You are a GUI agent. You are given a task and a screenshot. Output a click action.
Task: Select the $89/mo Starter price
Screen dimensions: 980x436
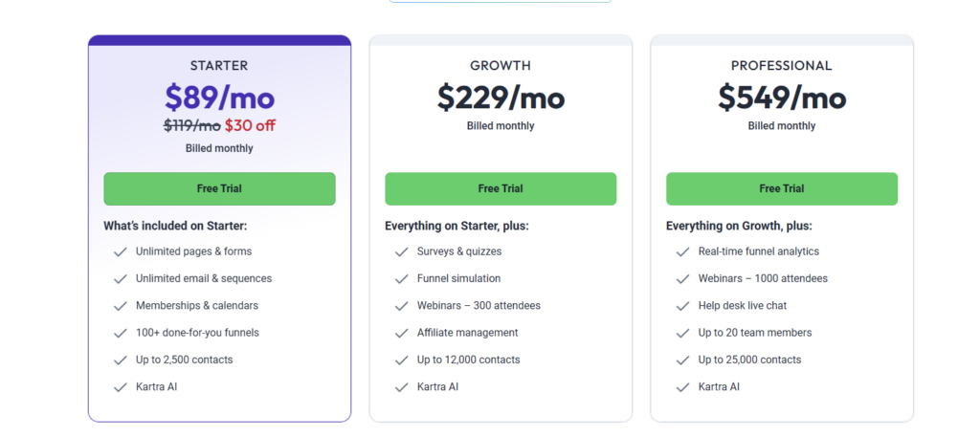click(219, 98)
